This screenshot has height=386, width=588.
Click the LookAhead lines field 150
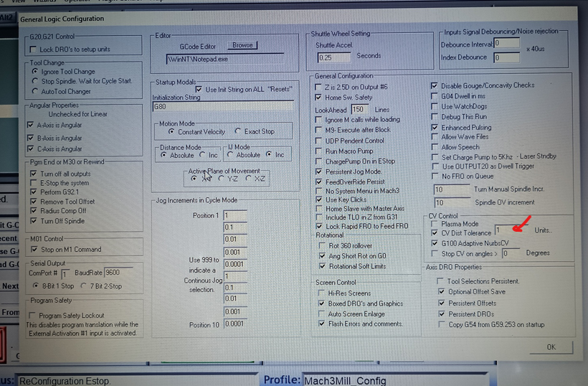(360, 109)
